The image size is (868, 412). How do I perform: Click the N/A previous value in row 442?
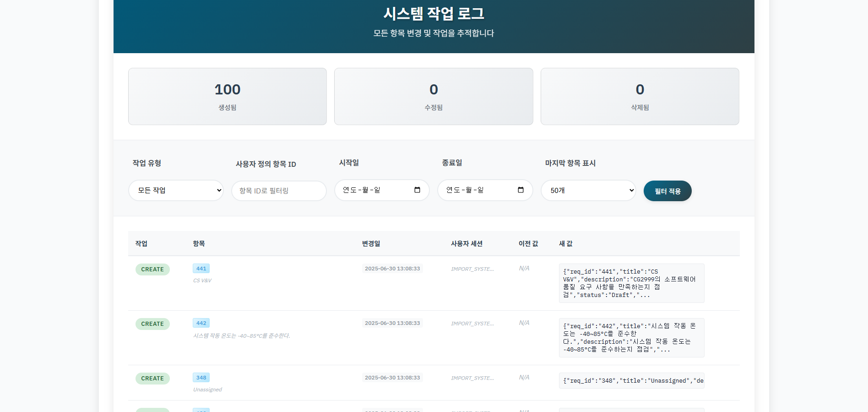click(524, 323)
